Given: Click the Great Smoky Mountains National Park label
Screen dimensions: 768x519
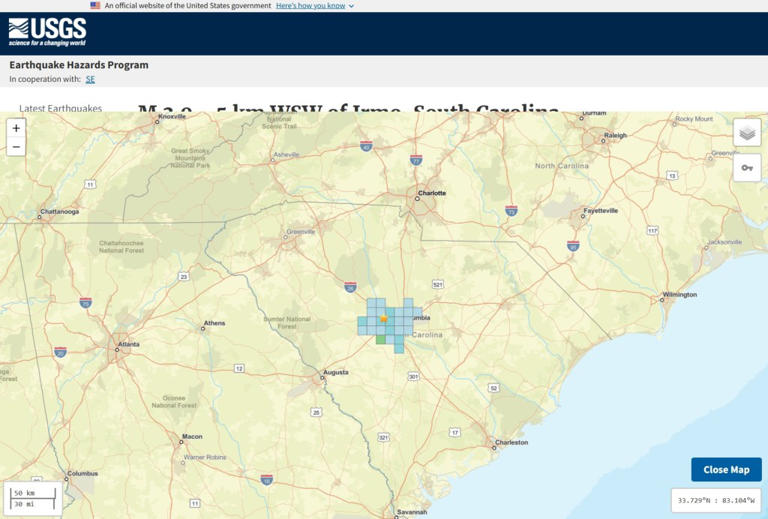Looking at the screenshot, I should click(190, 158).
